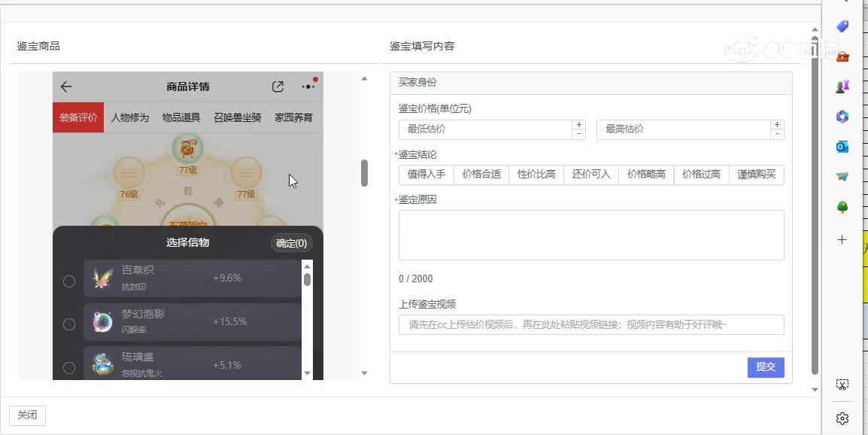The height and width of the screenshot is (435, 868).
Task: Open Microsoft 365 sidebar icon
Action: pos(842,117)
